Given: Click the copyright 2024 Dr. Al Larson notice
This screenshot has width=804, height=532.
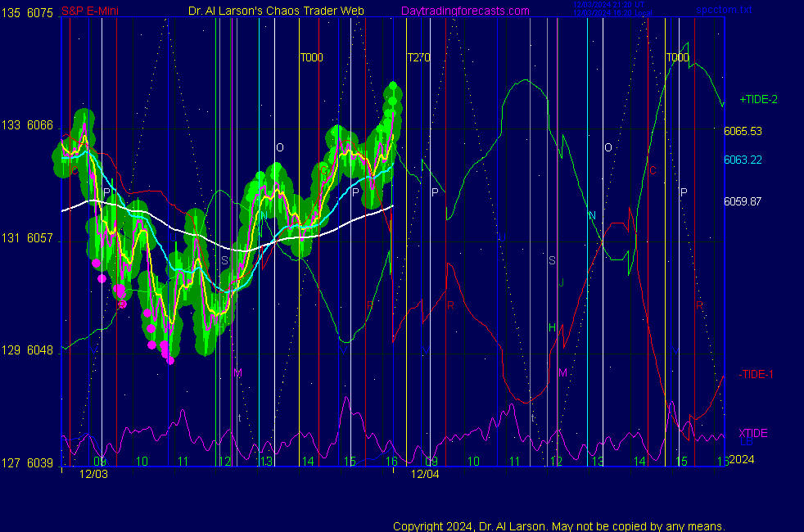Looking at the screenshot, I should [x=559, y=526].
